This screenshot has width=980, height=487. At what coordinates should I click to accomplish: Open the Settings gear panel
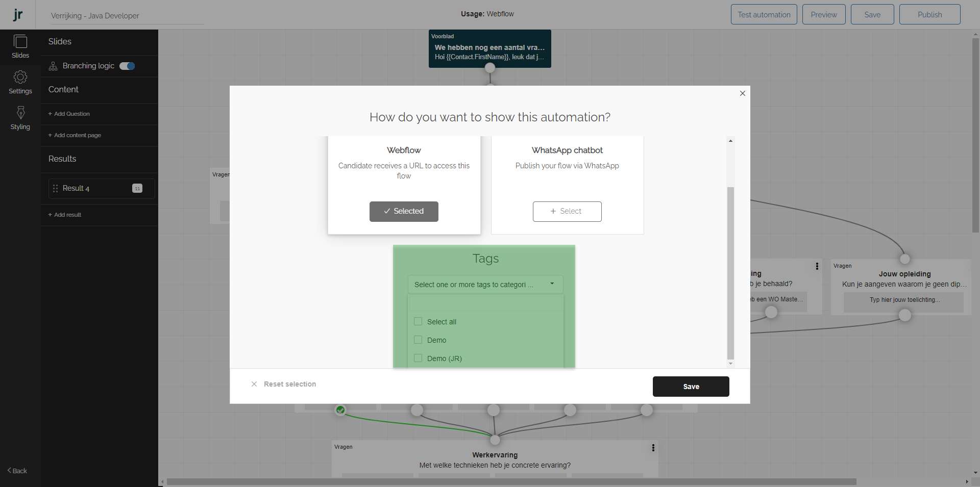pyautogui.click(x=20, y=83)
